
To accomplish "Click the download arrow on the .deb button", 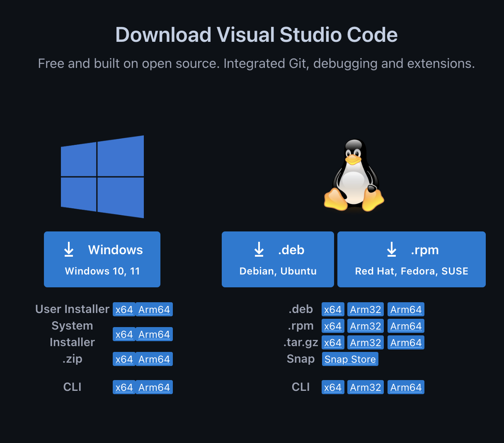I will pyautogui.click(x=259, y=250).
